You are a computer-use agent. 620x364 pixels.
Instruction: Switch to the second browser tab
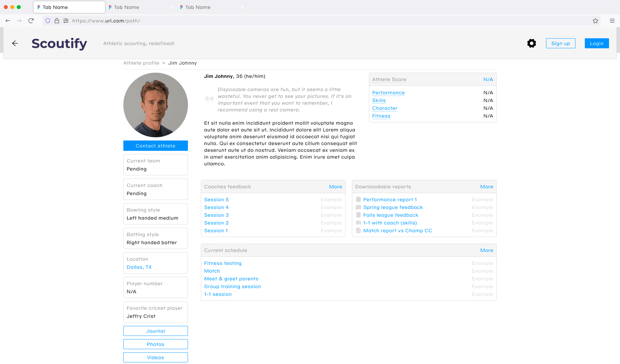click(x=127, y=7)
